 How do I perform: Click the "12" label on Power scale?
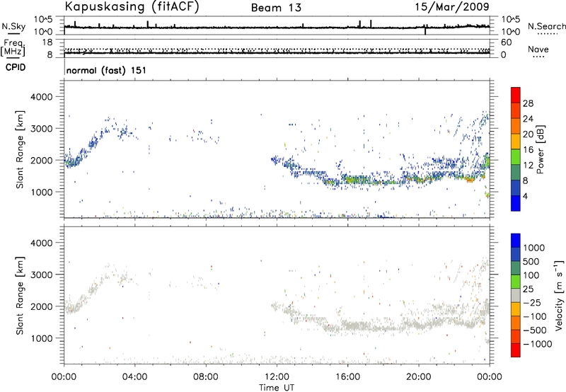pos(528,166)
